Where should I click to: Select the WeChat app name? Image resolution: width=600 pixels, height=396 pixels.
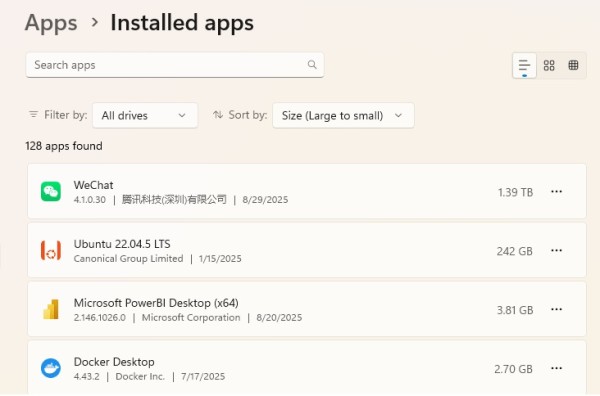93,185
